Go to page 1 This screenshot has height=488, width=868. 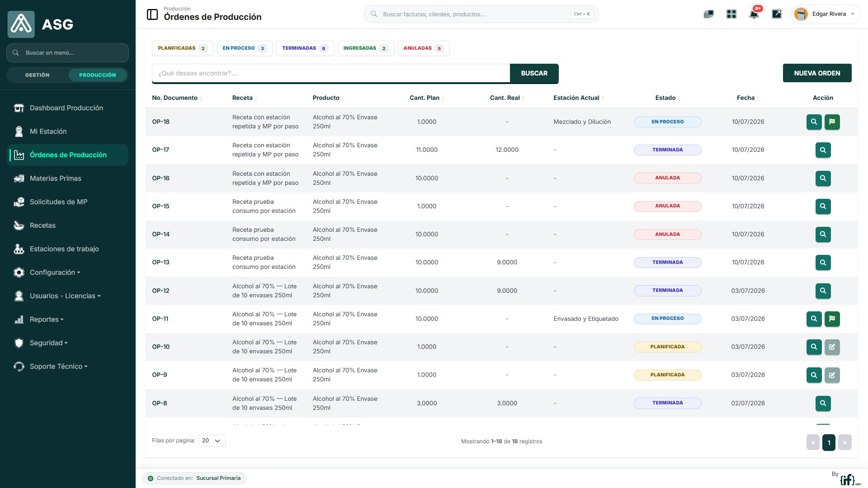click(x=829, y=442)
